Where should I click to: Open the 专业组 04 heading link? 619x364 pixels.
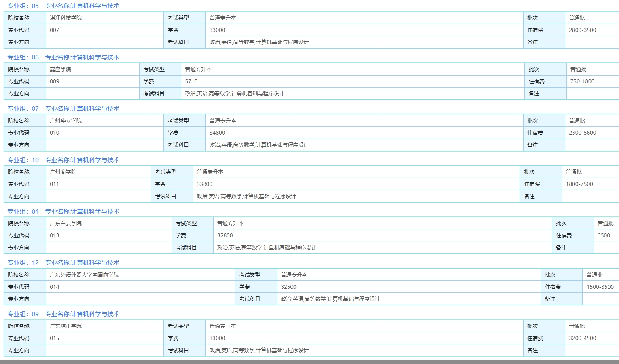pos(64,212)
